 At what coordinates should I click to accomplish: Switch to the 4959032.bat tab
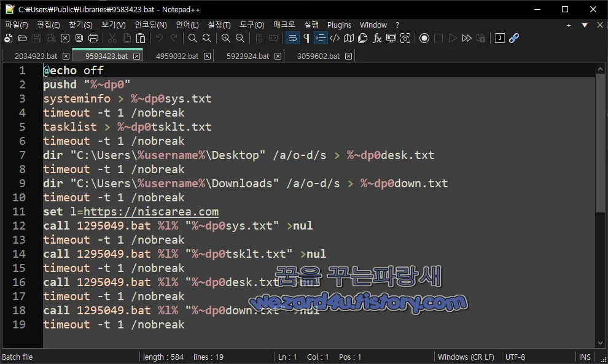click(x=177, y=56)
